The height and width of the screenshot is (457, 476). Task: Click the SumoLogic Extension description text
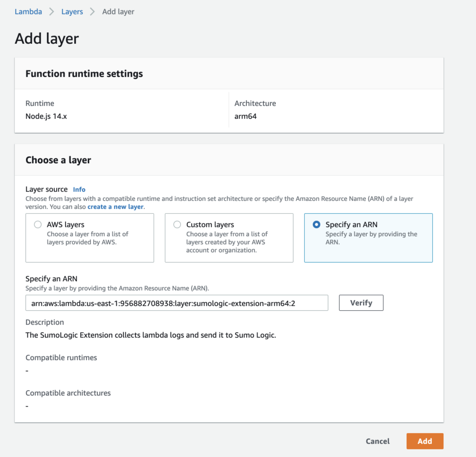pyautogui.click(x=151, y=335)
